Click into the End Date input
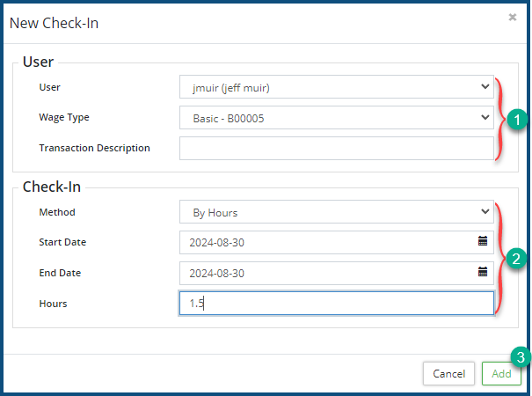The width and height of the screenshot is (532, 396). (x=325, y=273)
